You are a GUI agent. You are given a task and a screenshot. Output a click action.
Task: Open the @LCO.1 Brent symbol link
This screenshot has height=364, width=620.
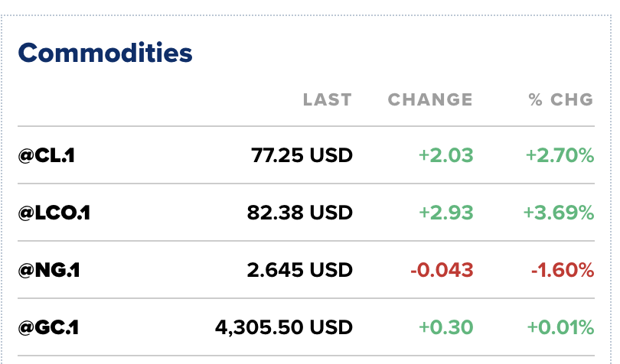54,213
